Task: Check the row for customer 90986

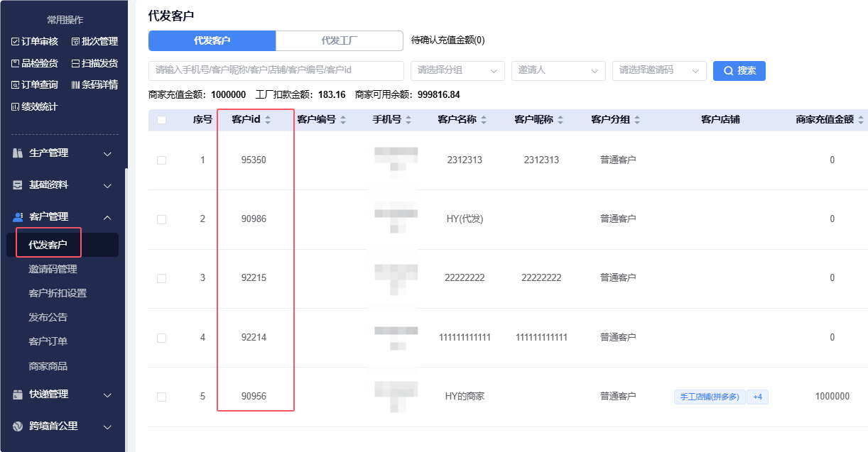Action: (x=161, y=219)
